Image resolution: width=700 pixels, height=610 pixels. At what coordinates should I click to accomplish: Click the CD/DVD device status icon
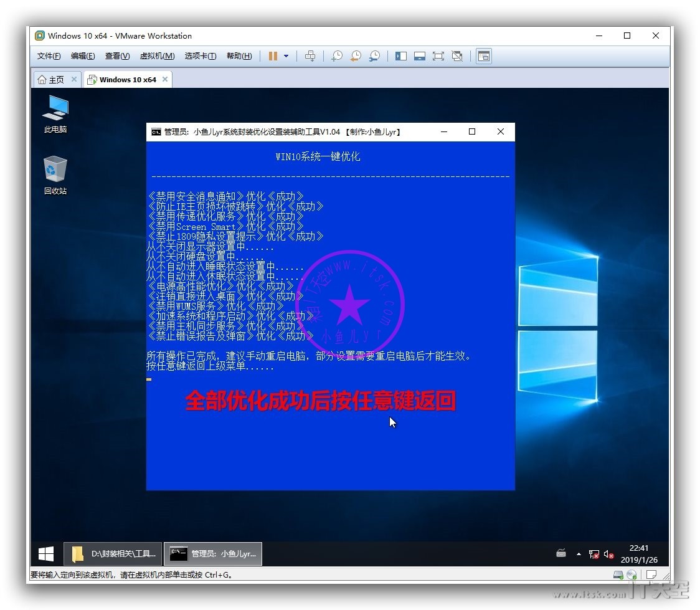631,574
